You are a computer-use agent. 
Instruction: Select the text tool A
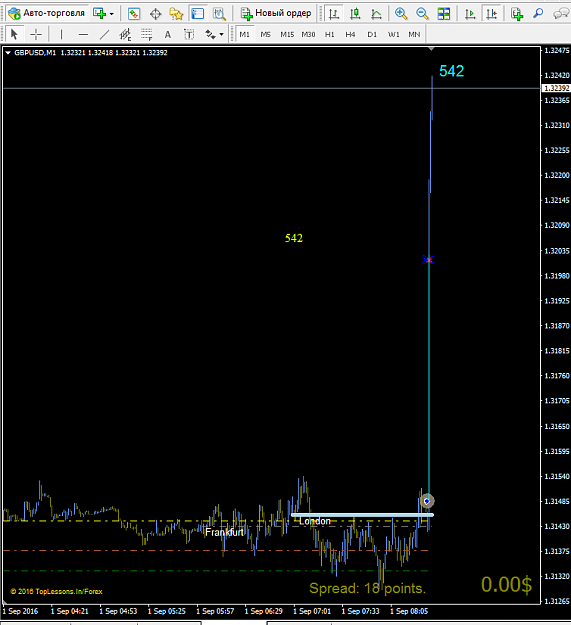click(x=168, y=35)
